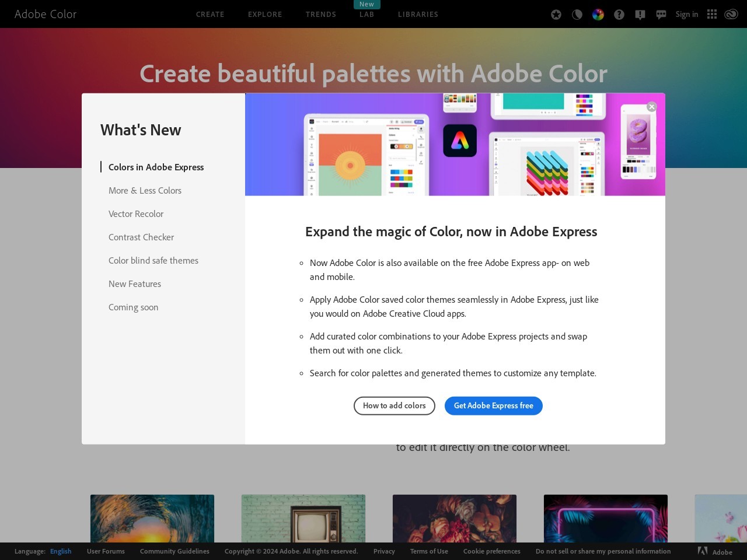
Task: Click the Adobe Color logo
Action: pyautogui.click(x=46, y=14)
